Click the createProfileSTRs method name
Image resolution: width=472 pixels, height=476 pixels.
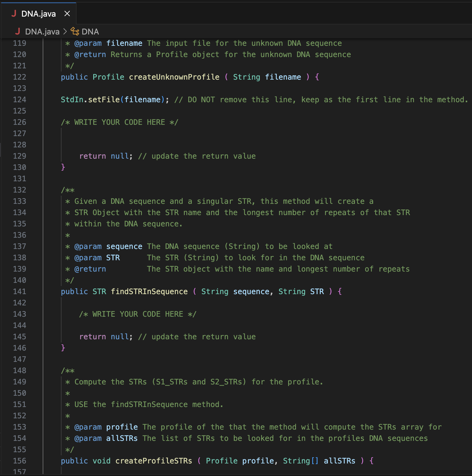154,461
